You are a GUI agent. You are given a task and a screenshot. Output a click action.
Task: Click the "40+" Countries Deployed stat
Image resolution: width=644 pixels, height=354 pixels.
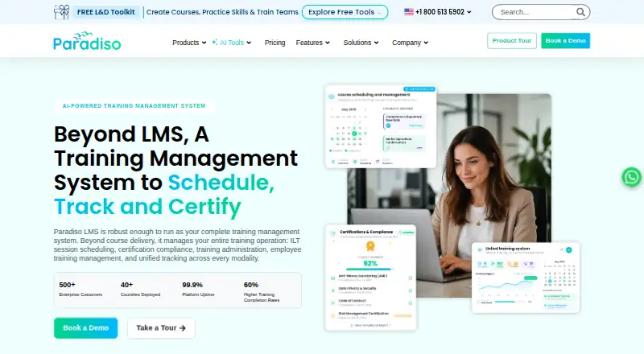pyautogui.click(x=140, y=289)
